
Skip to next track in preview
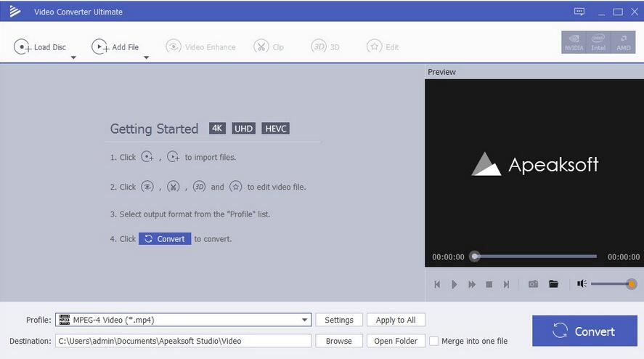pos(506,284)
